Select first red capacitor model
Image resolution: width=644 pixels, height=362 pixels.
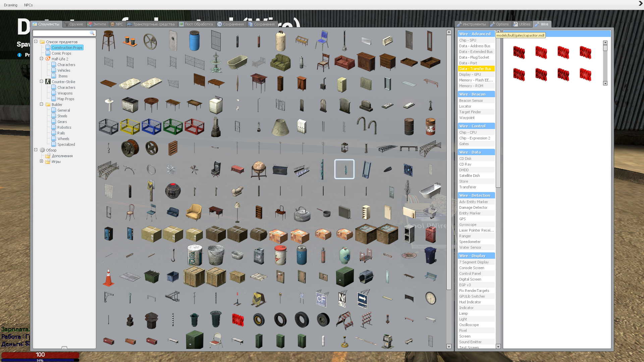coord(519,53)
